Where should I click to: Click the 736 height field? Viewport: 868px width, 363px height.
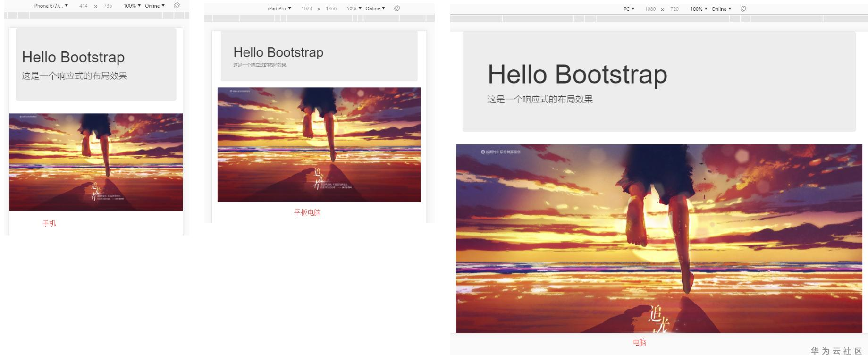(x=108, y=6)
